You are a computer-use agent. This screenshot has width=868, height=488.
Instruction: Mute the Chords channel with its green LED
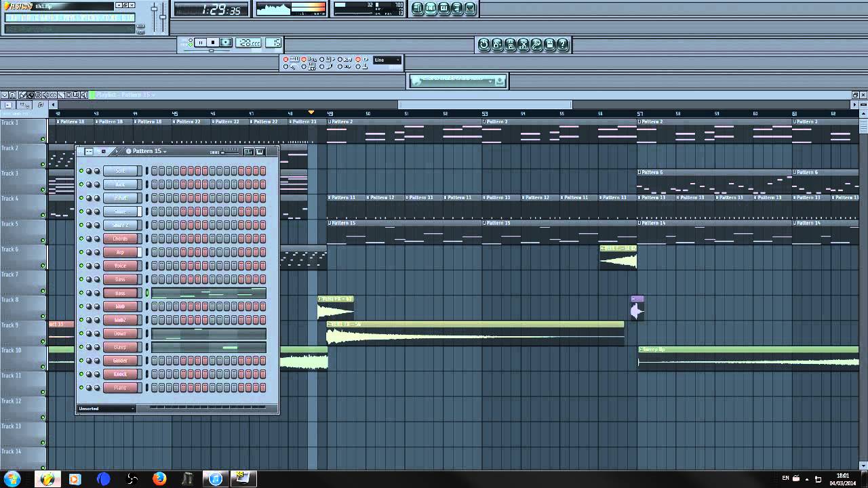click(x=81, y=239)
